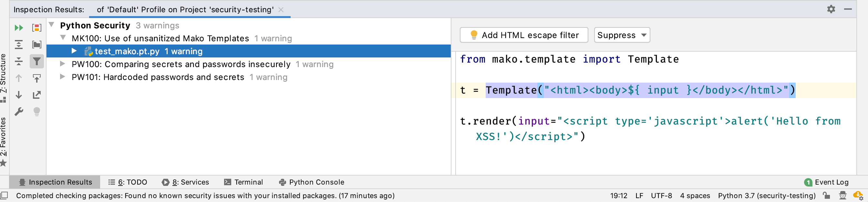The height and width of the screenshot is (202, 868).
Task: Hide the Inspection Results tool window
Action: click(x=848, y=9)
